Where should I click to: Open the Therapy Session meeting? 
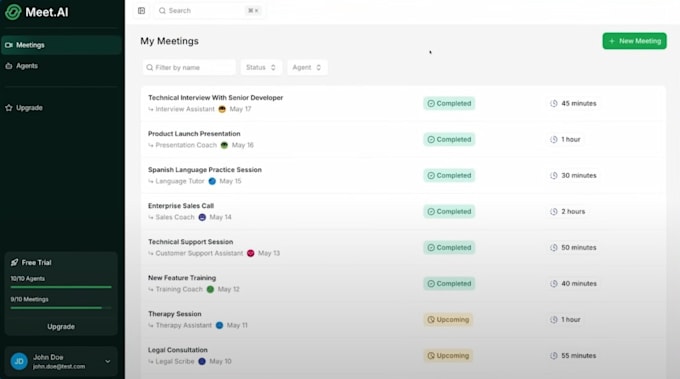pyautogui.click(x=403, y=320)
